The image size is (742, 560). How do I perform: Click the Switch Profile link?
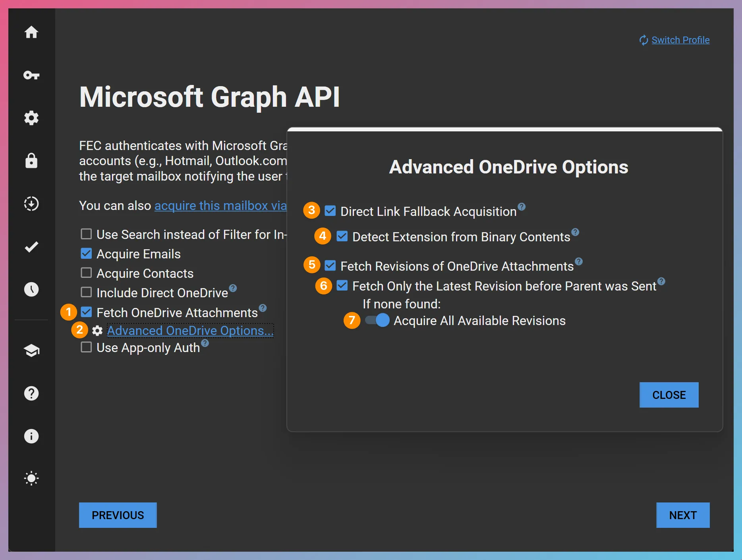click(680, 40)
